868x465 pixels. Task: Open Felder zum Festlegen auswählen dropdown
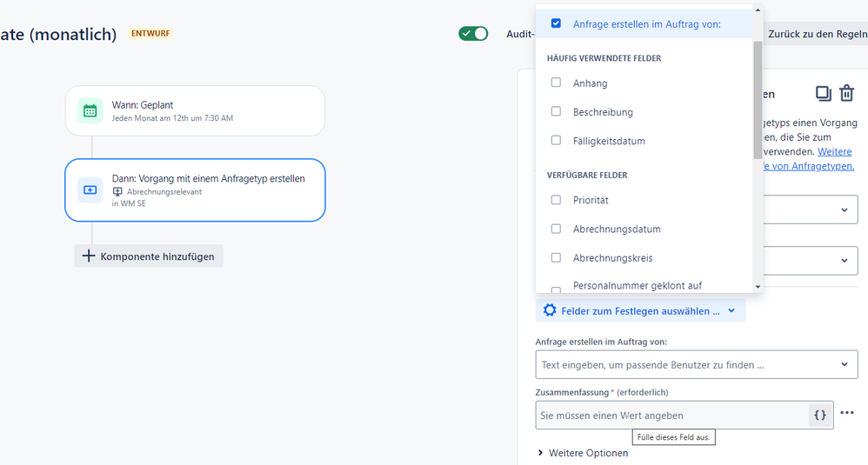[640, 311]
